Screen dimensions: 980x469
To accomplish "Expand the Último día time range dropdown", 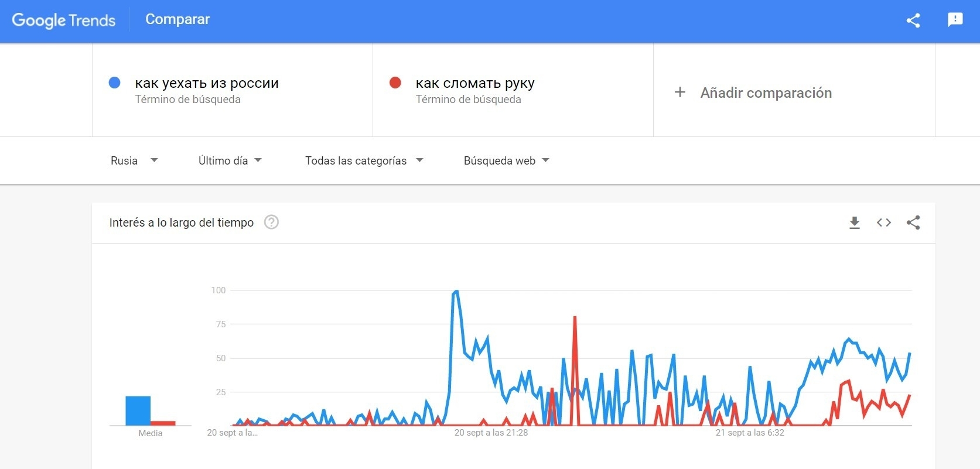I will [x=230, y=160].
